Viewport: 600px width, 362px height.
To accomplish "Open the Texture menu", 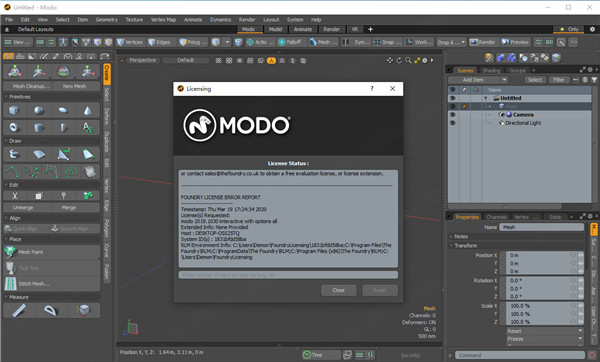I will coord(134,20).
